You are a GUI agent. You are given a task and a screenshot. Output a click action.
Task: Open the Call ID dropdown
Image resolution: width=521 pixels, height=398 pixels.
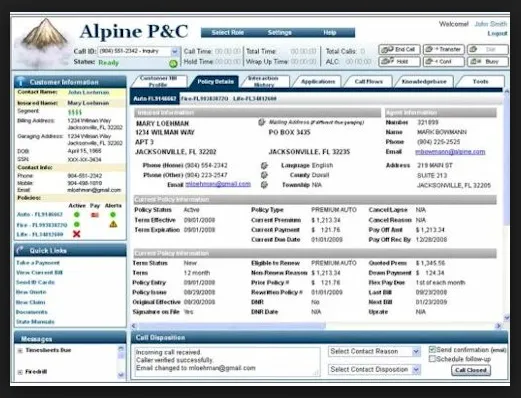tap(174, 51)
